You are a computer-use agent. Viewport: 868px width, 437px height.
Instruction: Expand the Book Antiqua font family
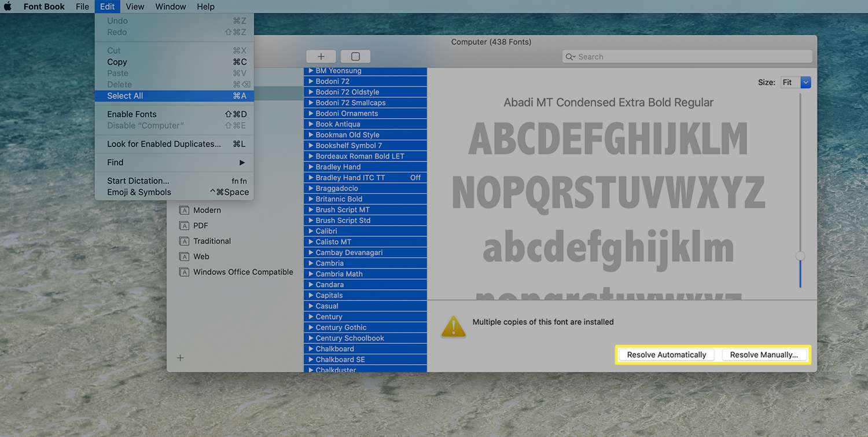[311, 124]
